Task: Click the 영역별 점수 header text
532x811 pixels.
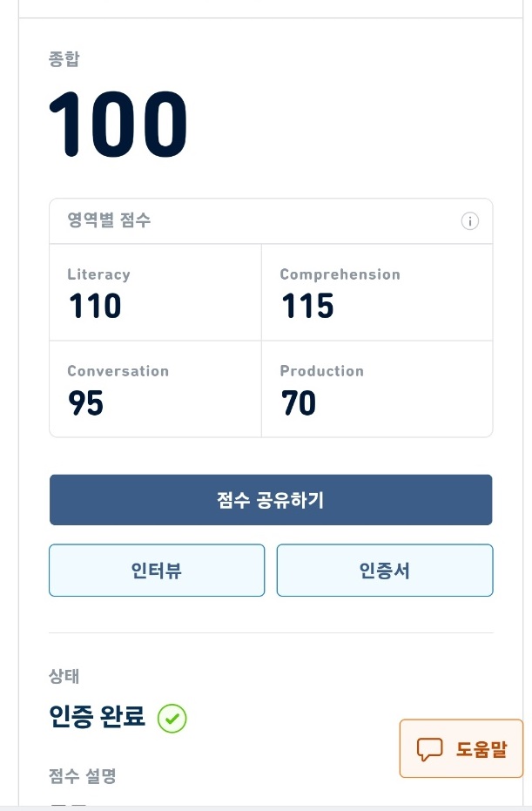Action: 109,221
